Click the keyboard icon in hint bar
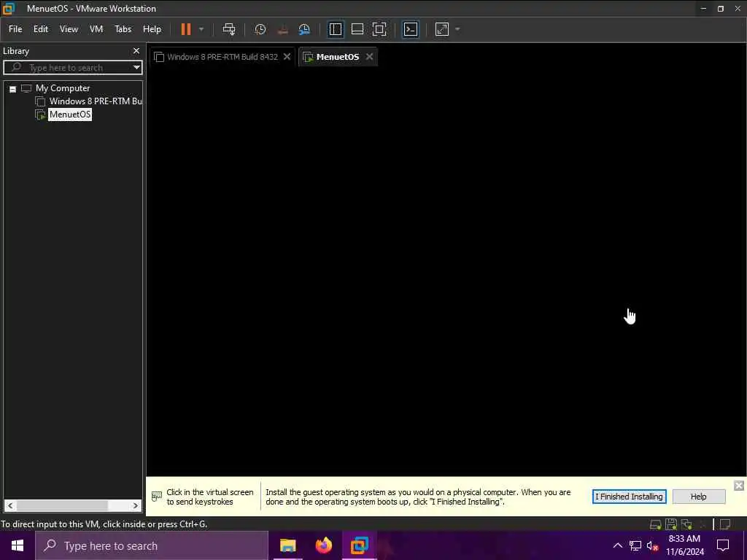Image resolution: width=747 pixels, height=560 pixels. [156, 496]
